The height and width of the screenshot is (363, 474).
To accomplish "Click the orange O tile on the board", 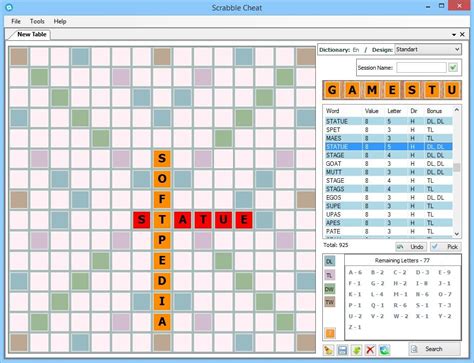I will point(162,179).
